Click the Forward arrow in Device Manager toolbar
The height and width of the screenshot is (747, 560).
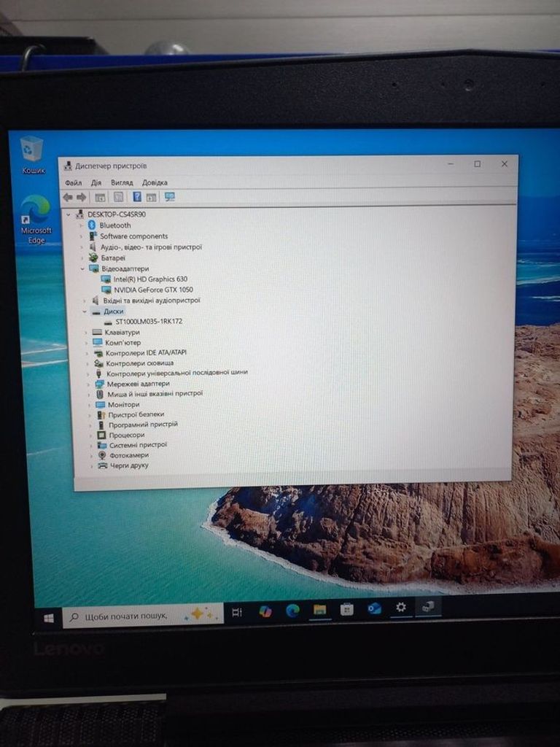coord(82,197)
